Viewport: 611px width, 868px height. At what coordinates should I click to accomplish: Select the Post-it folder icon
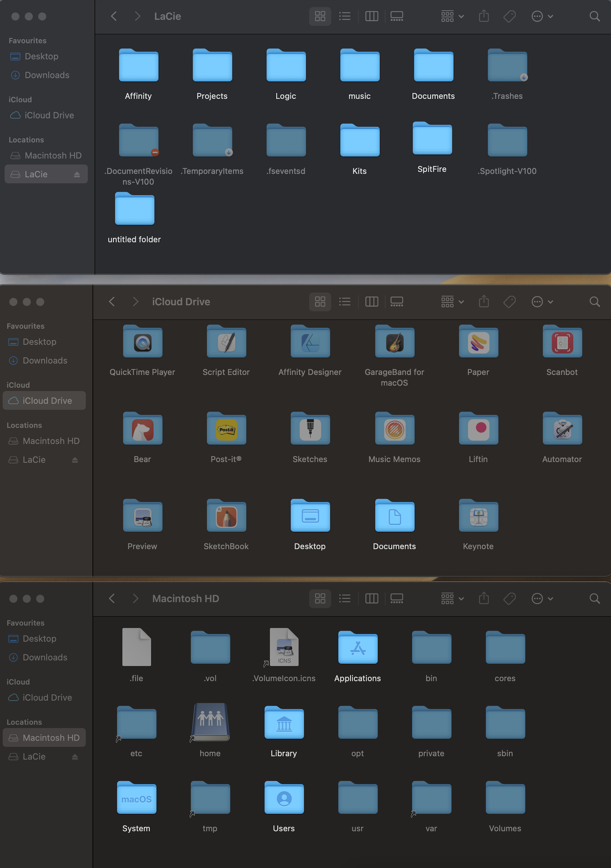[226, 428]
